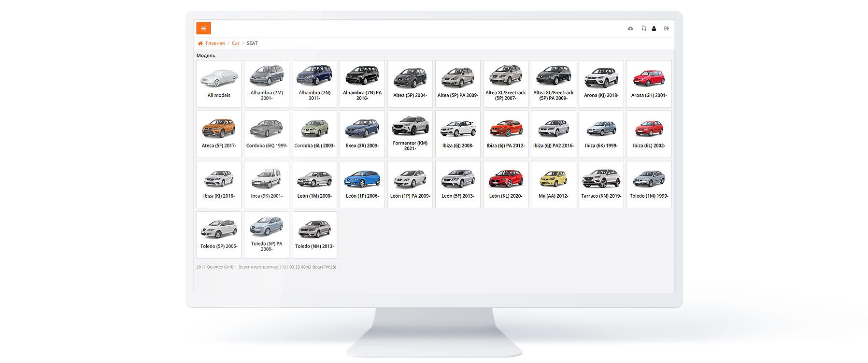
Task: Open Tarraco (KN) 2019- model
Action: pyautogui.click(x=601, y=184)
